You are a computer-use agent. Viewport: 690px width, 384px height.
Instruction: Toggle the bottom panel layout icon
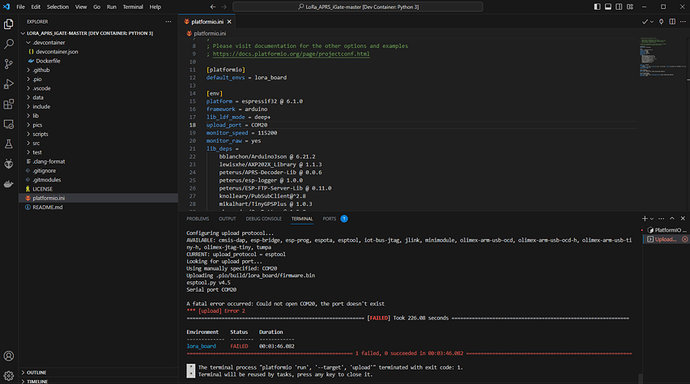point(608,7)
